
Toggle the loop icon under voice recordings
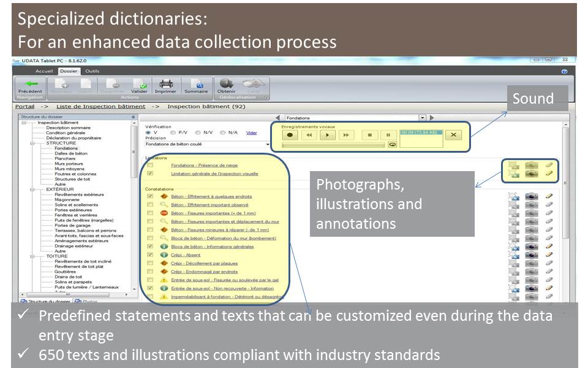coord(392,145)
